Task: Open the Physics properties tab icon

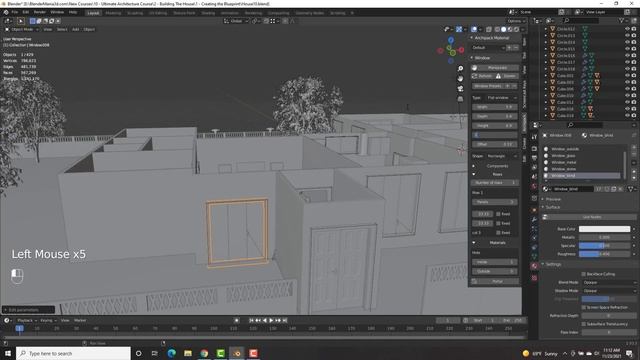Action: 534,238
